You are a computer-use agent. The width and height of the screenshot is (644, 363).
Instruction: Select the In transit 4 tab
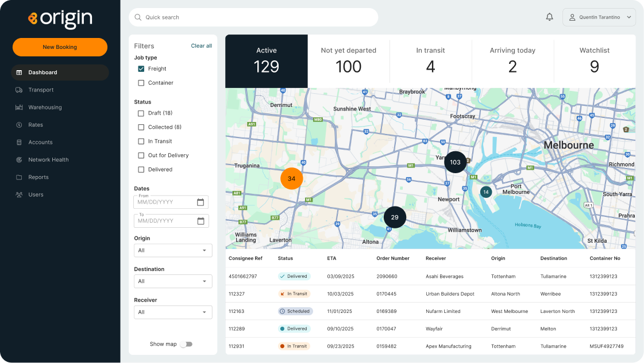pyautogui.click(x=430, y=61)
